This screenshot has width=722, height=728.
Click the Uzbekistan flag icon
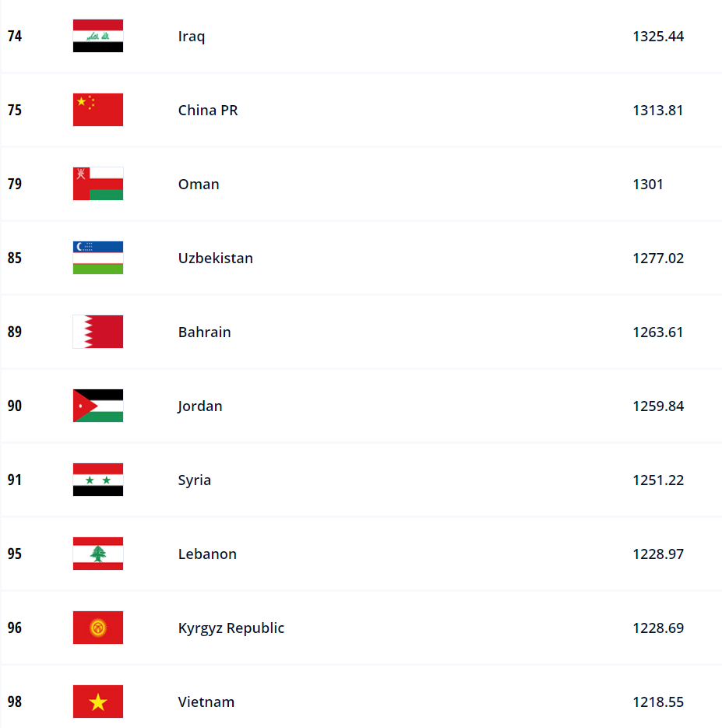tap(98, 258)
